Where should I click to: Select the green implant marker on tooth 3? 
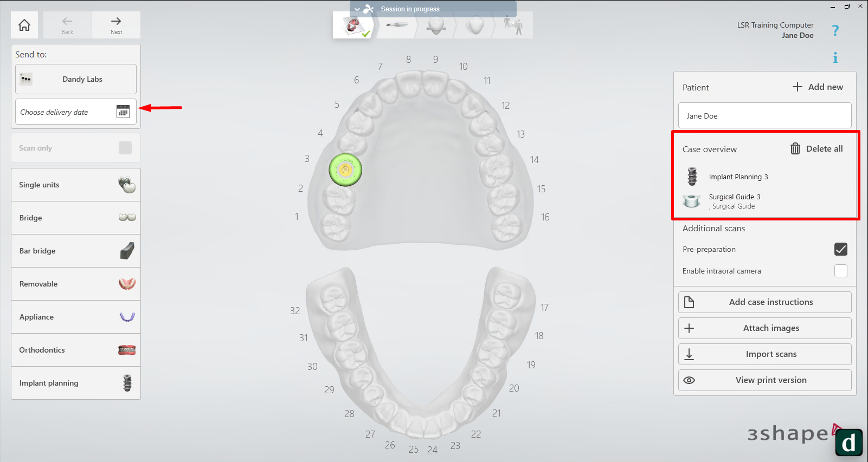(345, 170)
